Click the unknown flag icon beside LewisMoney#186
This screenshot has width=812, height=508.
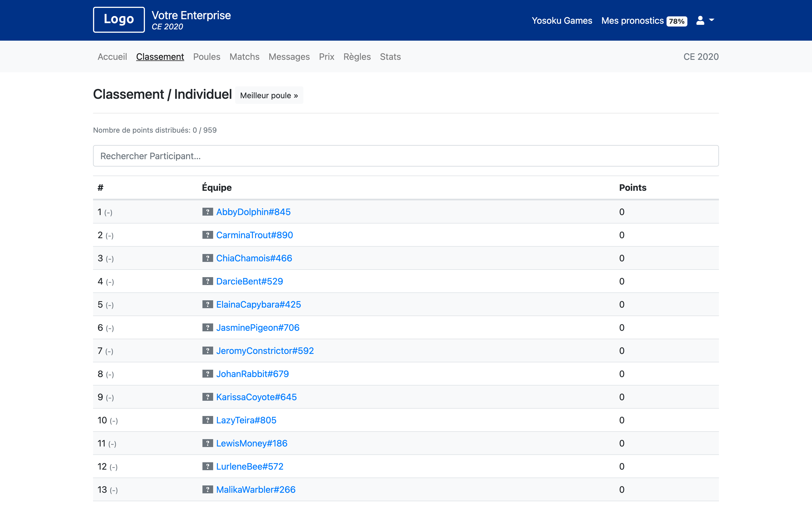tap(207, 443)
